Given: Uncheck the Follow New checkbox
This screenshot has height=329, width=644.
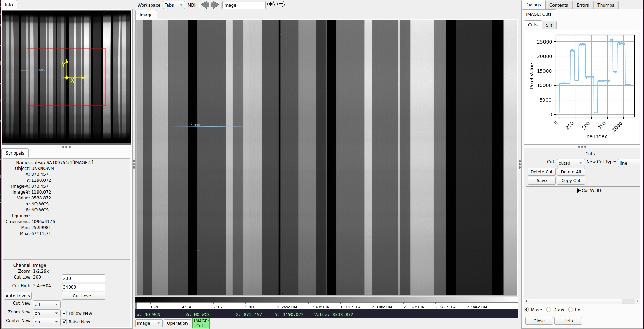Looking at the screenshot, I should 64,313.
